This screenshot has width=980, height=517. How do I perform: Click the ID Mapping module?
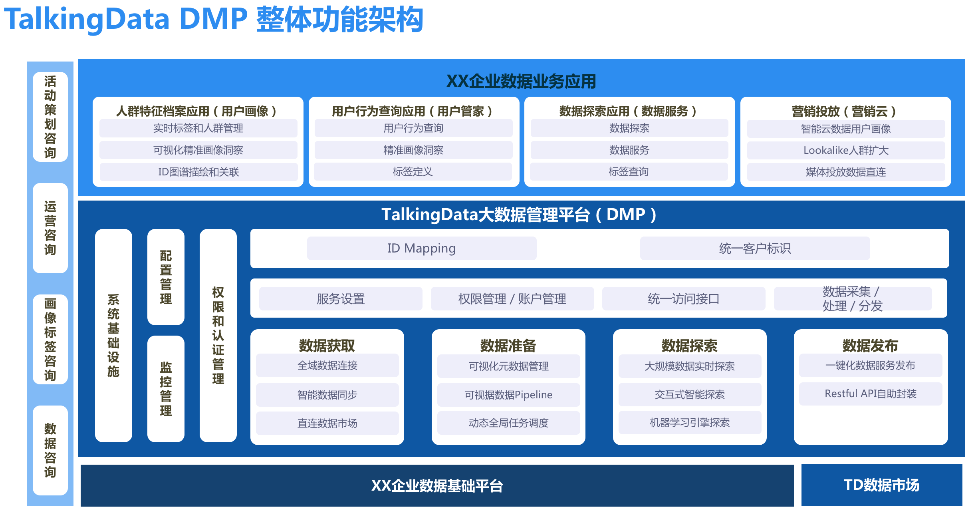tap(421, 249)
